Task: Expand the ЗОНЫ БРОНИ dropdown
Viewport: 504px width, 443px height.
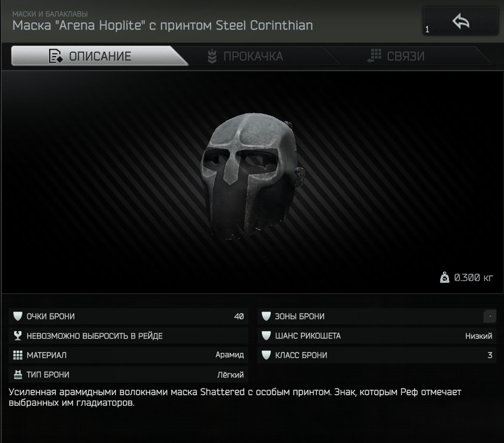Action: 490,316
